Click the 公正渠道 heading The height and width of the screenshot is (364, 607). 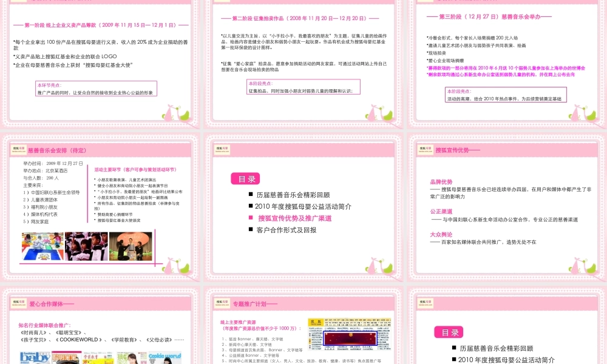tap(441, 212)
